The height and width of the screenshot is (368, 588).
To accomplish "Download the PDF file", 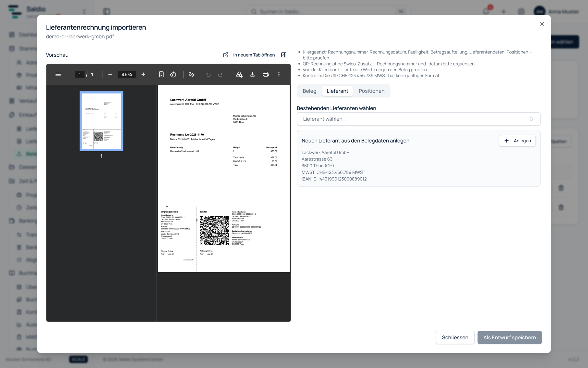I will click(x=252, y=74).
